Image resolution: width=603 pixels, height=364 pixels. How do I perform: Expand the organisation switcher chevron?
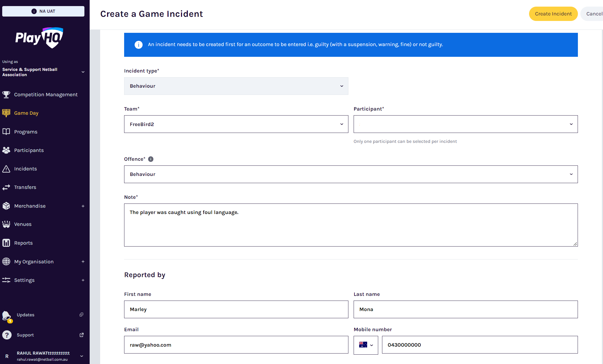(x=83, y=72)
